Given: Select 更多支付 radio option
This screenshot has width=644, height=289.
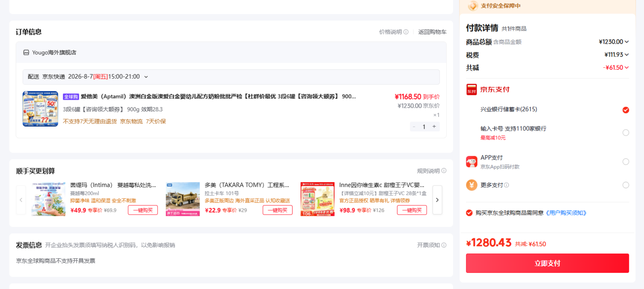Looking at the screenshot, I should click(626, 185).
